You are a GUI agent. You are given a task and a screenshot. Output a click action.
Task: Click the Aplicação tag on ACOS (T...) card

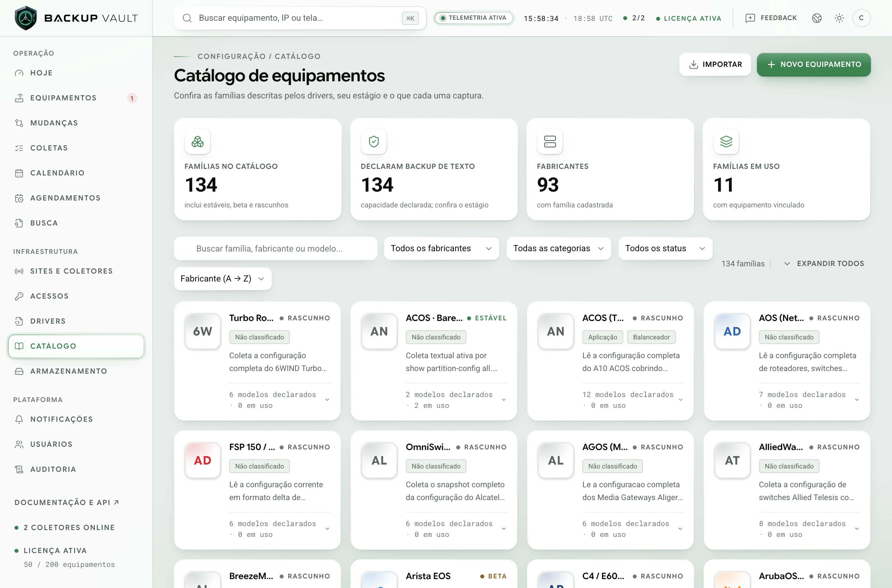[x=602, y=337]
